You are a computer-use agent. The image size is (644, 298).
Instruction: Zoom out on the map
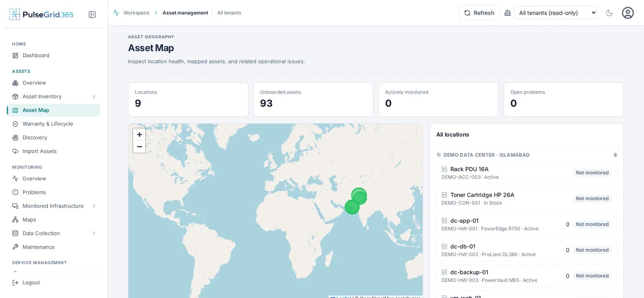click(x=139, y=147)
